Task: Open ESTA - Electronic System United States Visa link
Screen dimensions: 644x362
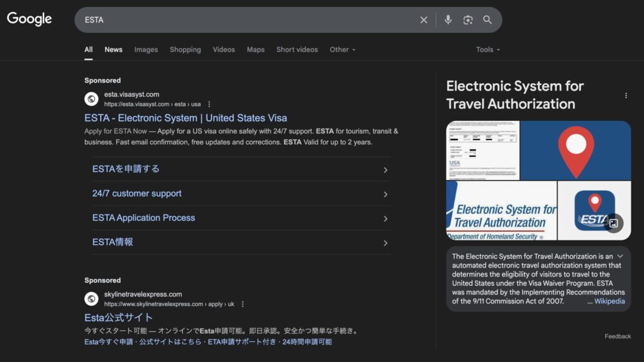Action: point(186,118)
